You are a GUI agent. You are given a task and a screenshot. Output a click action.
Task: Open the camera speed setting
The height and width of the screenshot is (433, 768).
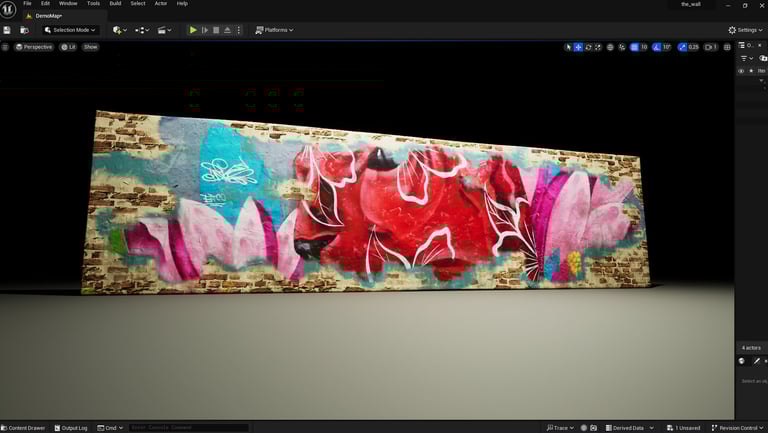tap(711, 47)
